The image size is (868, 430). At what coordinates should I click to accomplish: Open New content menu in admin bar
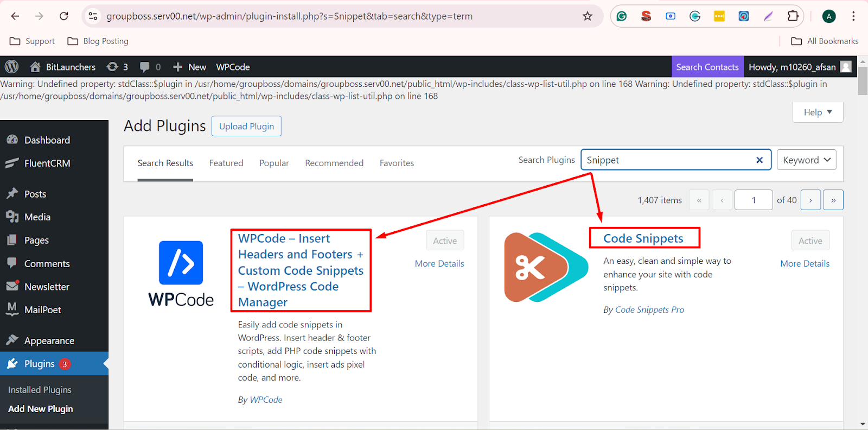(189, 67)
